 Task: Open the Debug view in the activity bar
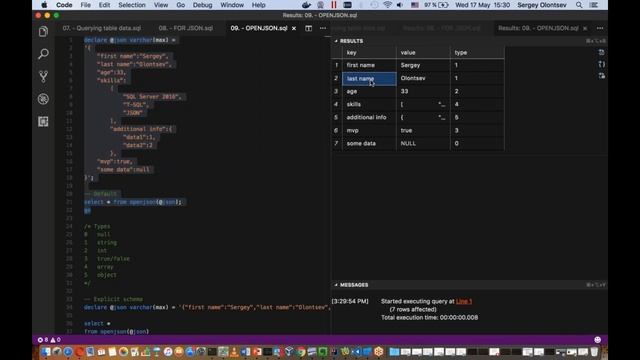click(43, 99)
